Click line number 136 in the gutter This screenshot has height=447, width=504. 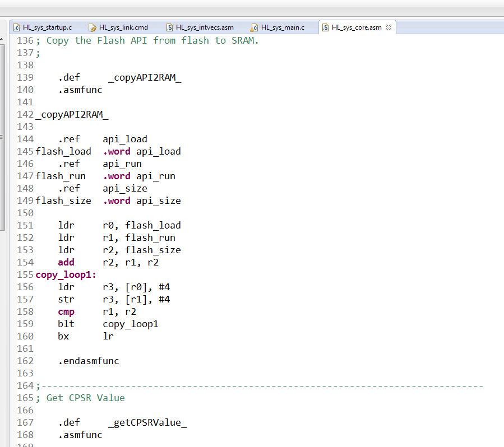[x=25, y=41]
